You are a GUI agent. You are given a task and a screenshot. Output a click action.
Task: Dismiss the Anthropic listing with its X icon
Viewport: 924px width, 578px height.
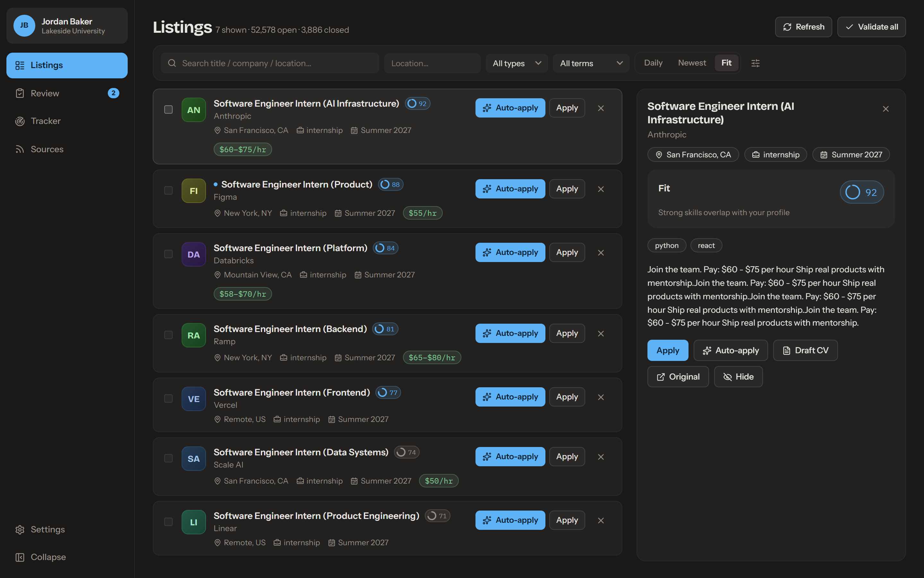click(x=601, y=108)
